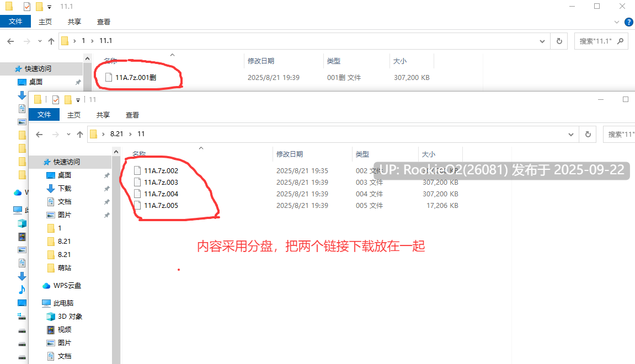Screen dimensions: 635x364
Task: Open 主页 tab in the 11 window
Action: pyautogui.click(x=74, y=115)
